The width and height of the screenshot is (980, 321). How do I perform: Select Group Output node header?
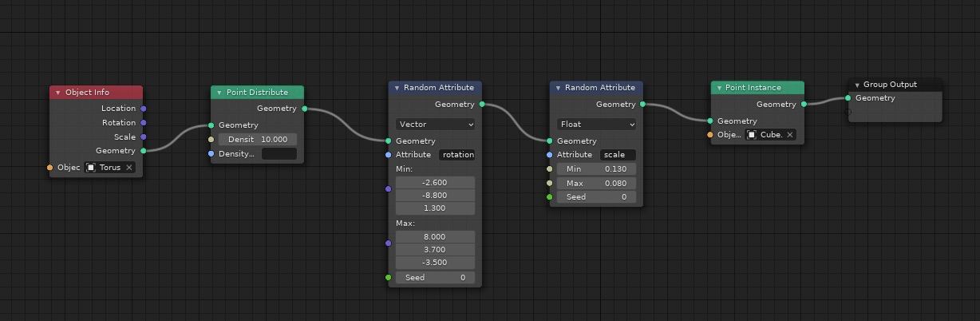point(895,85)
